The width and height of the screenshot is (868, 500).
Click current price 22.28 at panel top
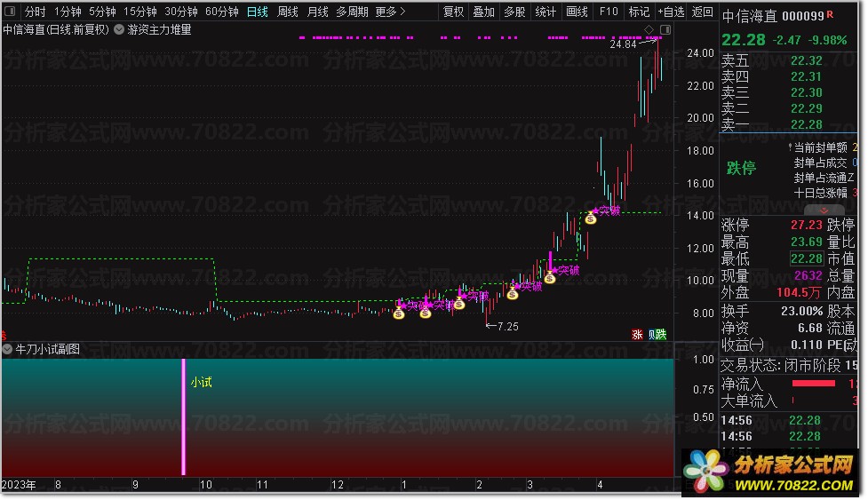(x=744, y=40)
